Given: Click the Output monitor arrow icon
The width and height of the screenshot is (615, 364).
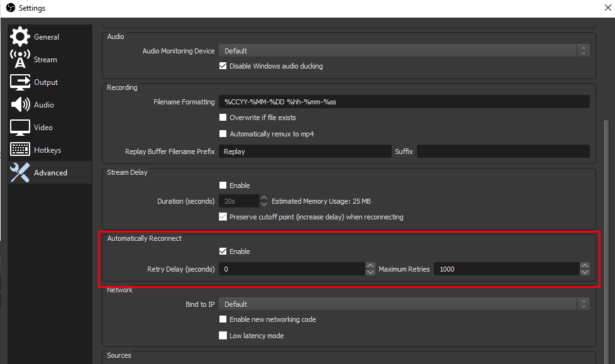Looking at the screenshot, I should click(x=19, y=82).
